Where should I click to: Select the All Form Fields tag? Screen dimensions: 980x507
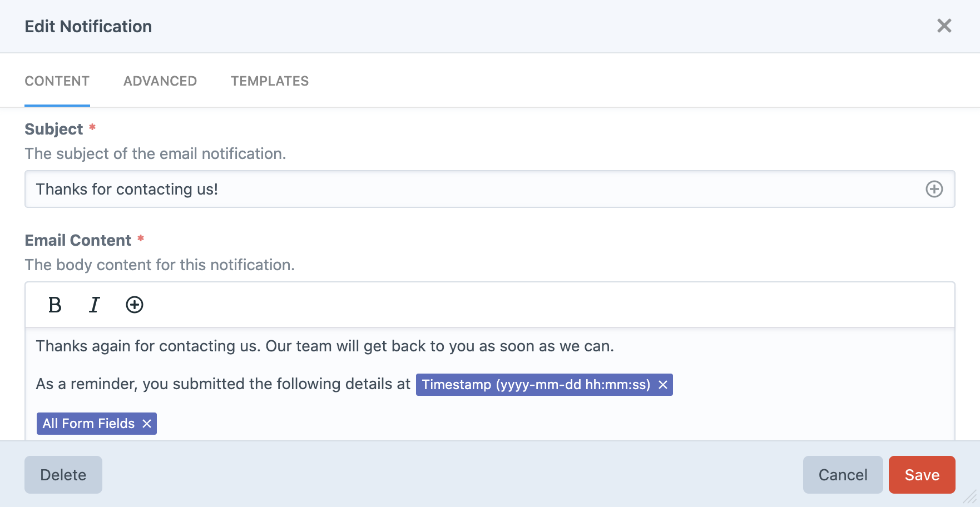(89, 424)
